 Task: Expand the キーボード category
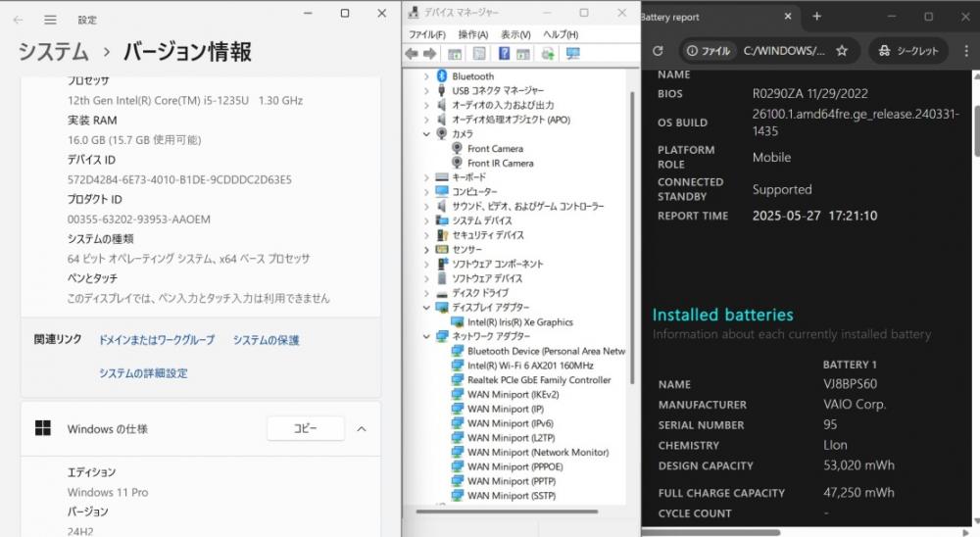coord(426,177)
